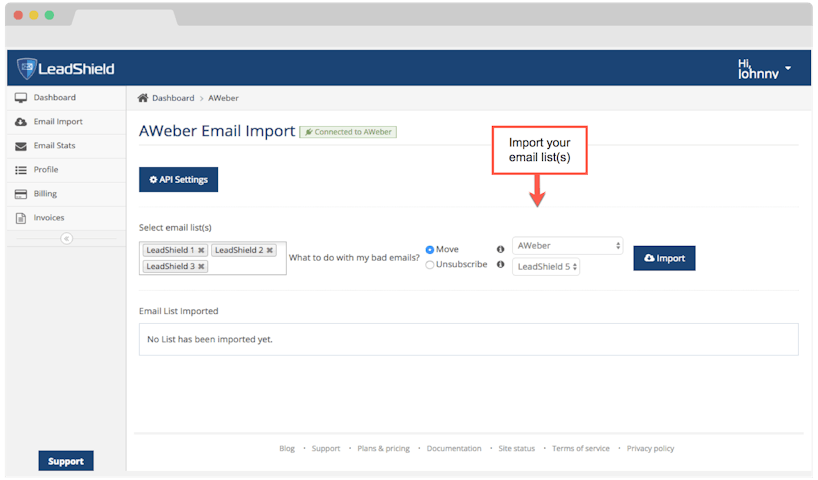Image resolution: width=818 pixels, height=480 pixels.
Task: Click info icon next to Move option
Action: click(500, 249)
